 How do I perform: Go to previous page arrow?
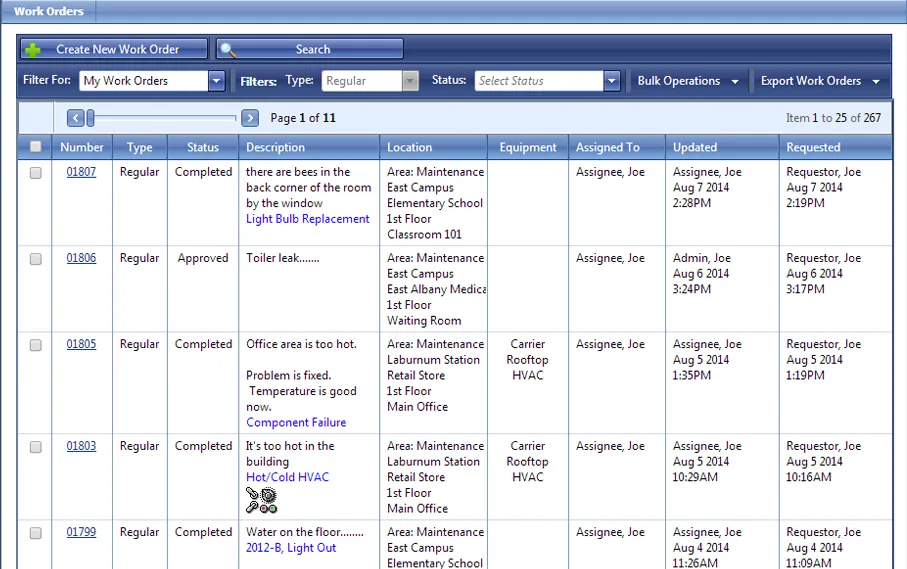click(x=75, y=118)
